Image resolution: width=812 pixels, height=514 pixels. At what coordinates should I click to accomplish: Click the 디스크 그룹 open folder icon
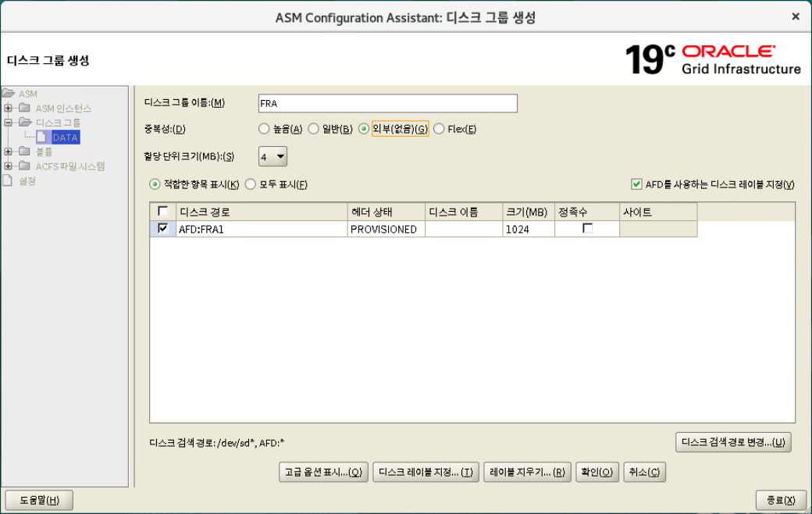tap(25, 123)
